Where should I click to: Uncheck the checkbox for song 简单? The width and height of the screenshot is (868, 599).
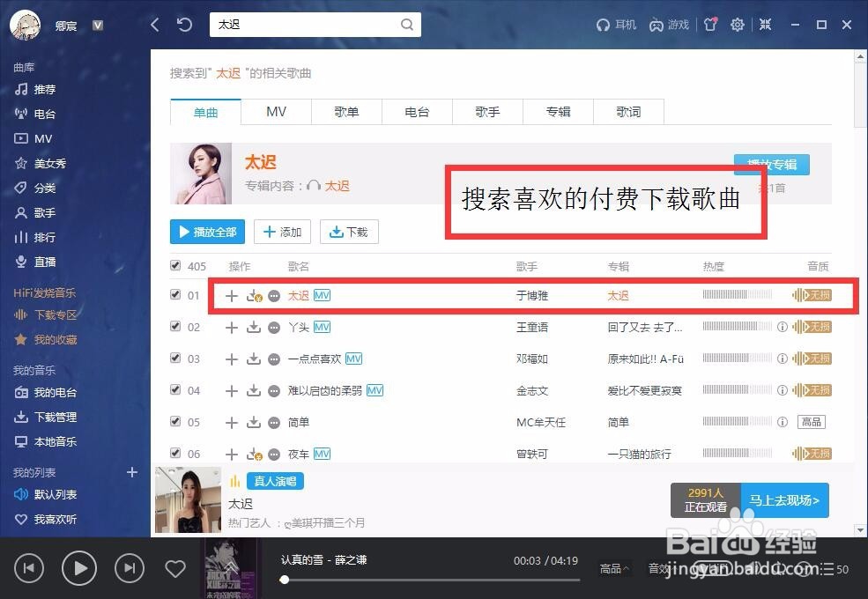(175, 422)
